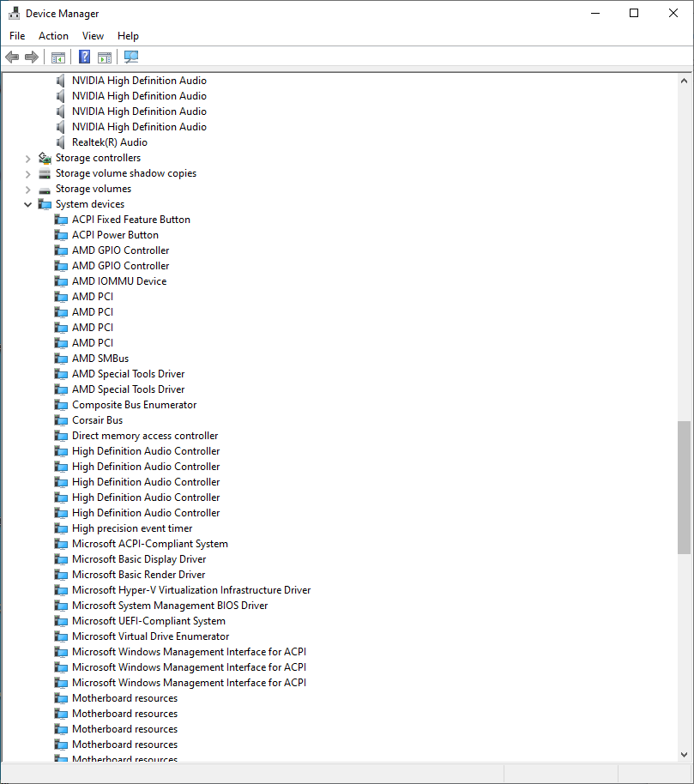694x784 pixels.
Task: Expand the Storage controllers category
Action: point(28,159)
